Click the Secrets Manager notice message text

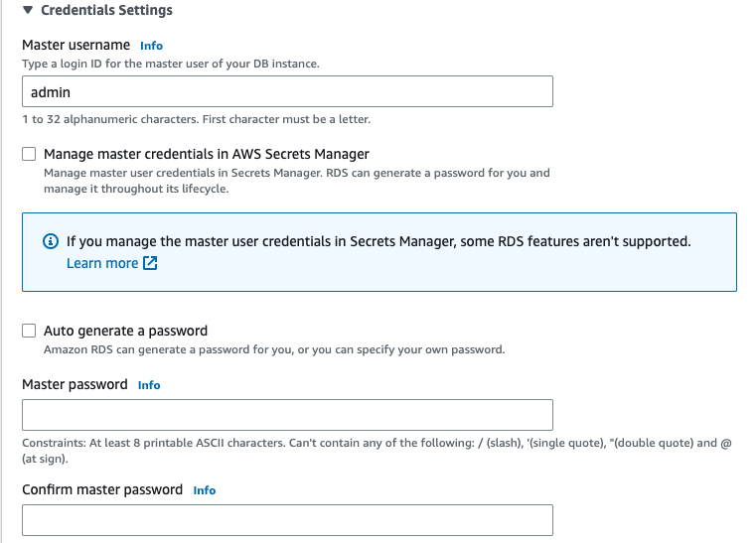pyautogui.click(x=378, y=241)
